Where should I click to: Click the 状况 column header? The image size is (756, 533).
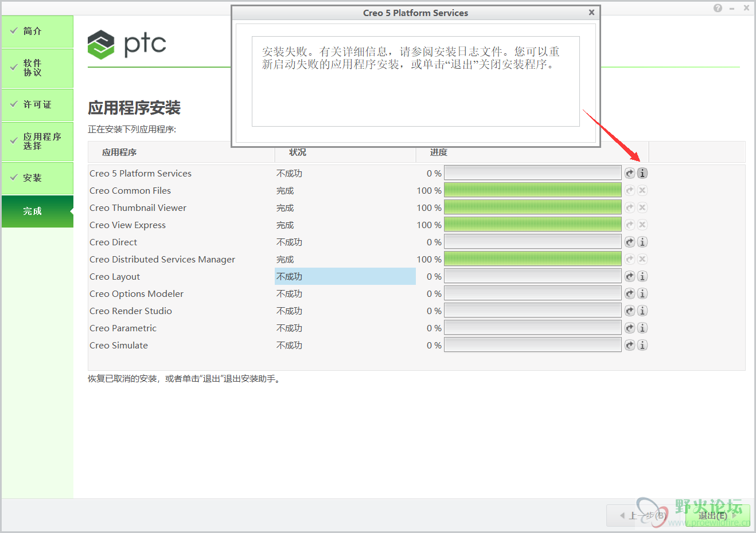tap(298, 152)
